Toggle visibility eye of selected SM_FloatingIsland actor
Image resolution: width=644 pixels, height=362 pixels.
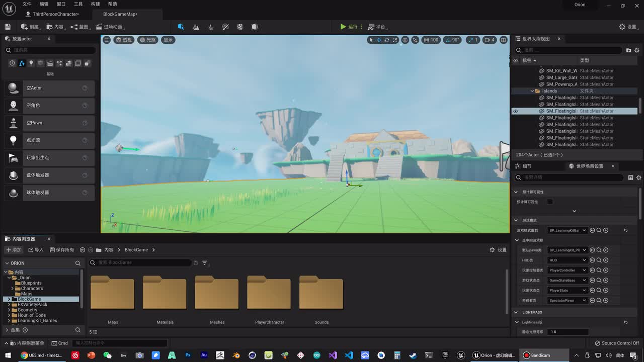click(515, 111)
